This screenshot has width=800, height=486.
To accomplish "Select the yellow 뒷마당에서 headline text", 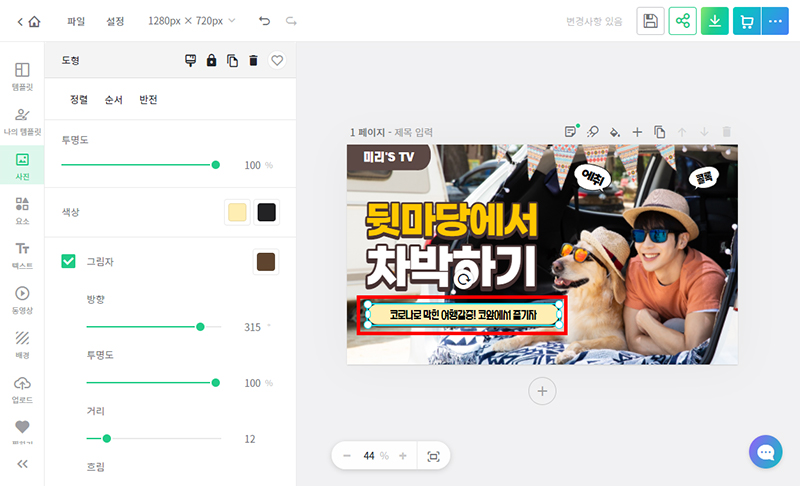I will click(452, 220).
